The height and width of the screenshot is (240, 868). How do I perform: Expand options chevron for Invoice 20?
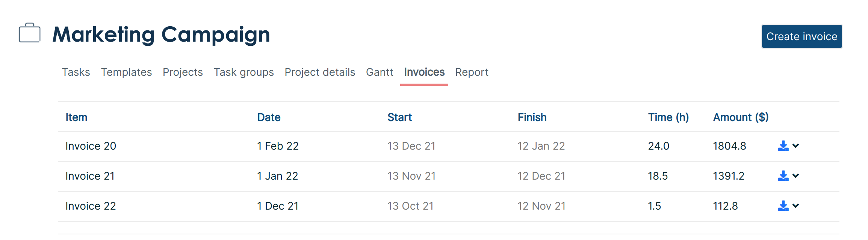[795, 145]
